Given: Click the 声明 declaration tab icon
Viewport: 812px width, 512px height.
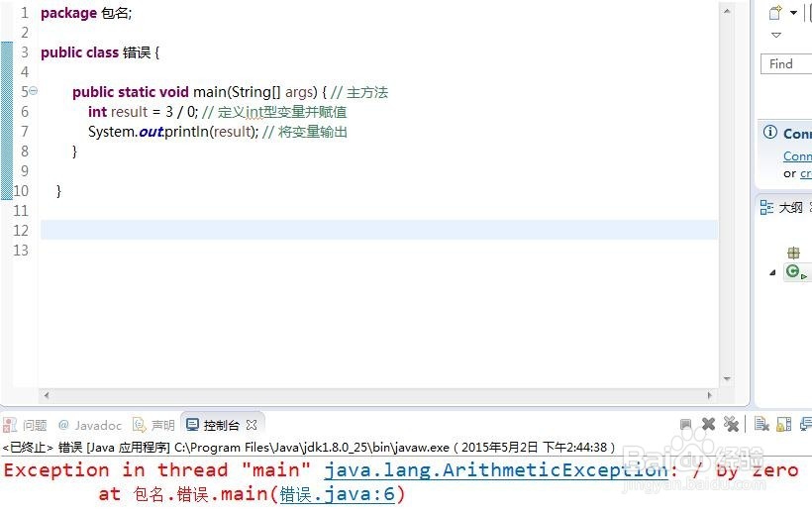Looking at the screenshot, I should pyautogui.click(x=140, y=425).
